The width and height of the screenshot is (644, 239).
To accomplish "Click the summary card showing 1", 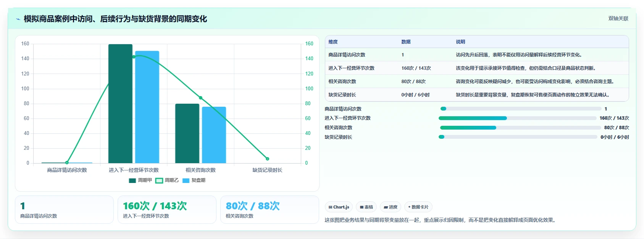I will point(64,210).
